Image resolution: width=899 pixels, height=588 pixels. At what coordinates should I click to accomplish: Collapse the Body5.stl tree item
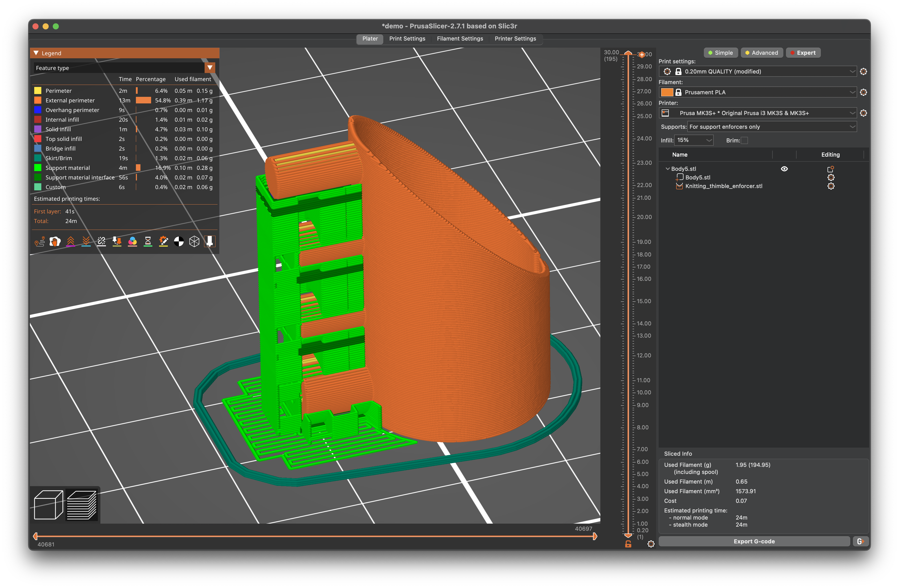click(668, 169)
